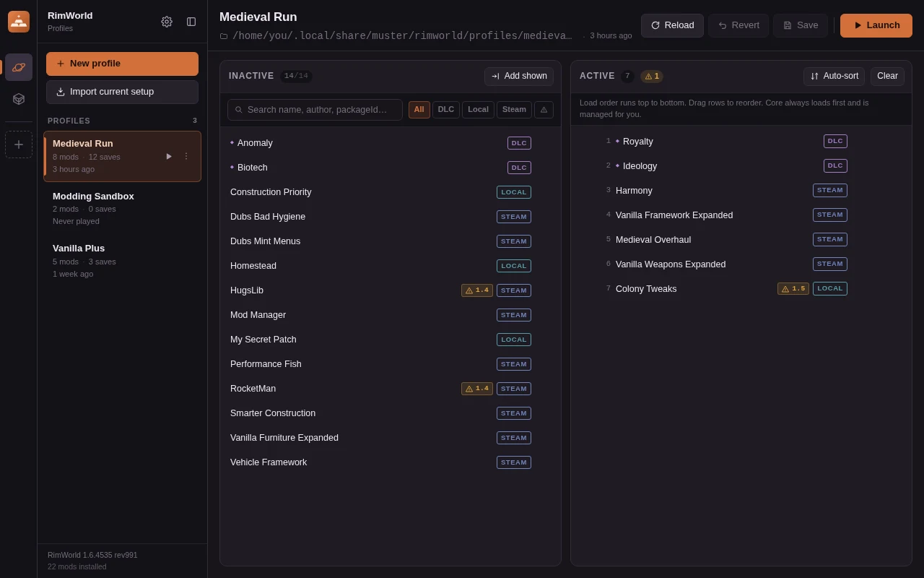Filter inactive mods by Local

click(x=478, y=110)
